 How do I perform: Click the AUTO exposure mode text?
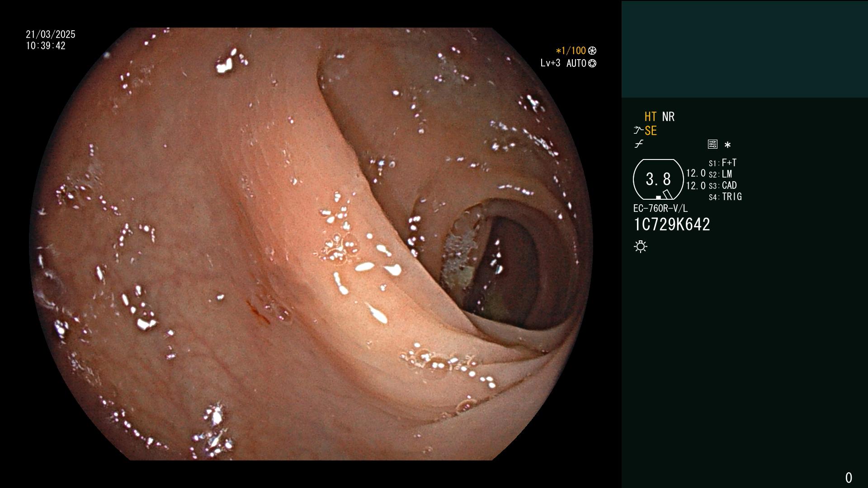point(576,63)
